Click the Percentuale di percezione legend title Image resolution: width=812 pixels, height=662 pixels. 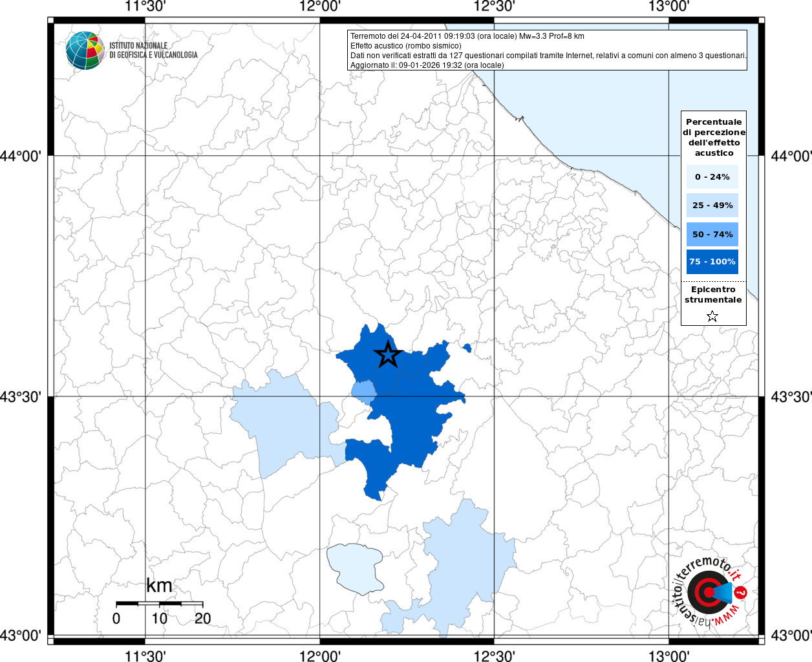point(714,137)
